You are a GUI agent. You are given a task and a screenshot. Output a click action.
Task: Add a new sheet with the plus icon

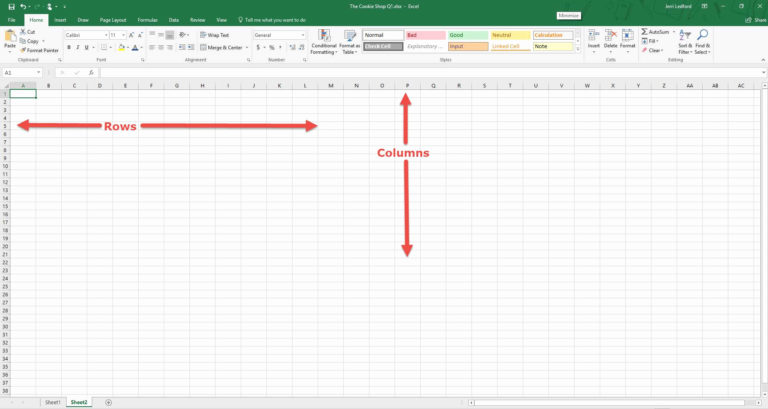[108, 403]
